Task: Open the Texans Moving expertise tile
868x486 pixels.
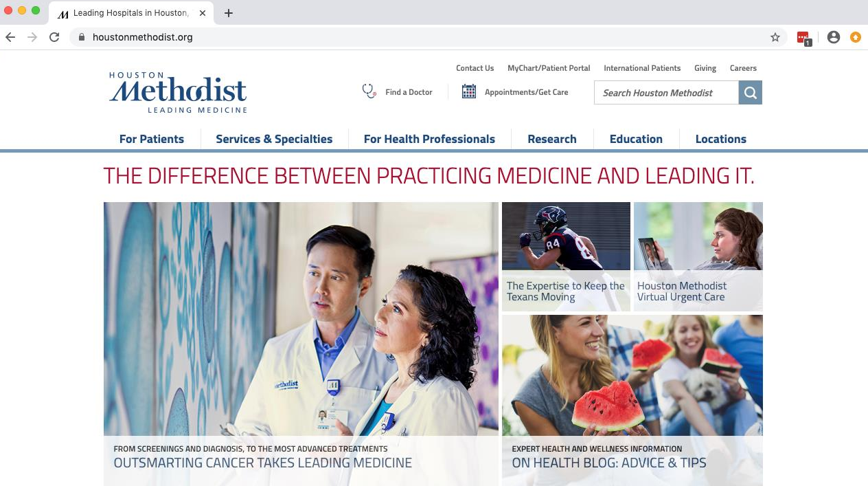Action: 566,256
